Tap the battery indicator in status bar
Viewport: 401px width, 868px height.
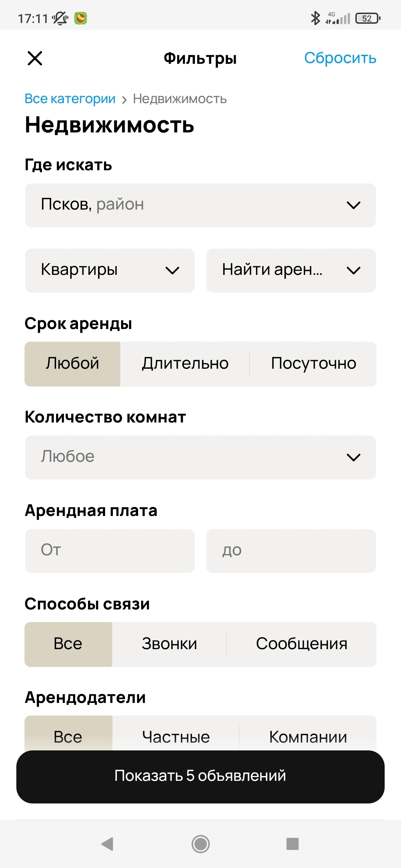(x=368, y=18)
